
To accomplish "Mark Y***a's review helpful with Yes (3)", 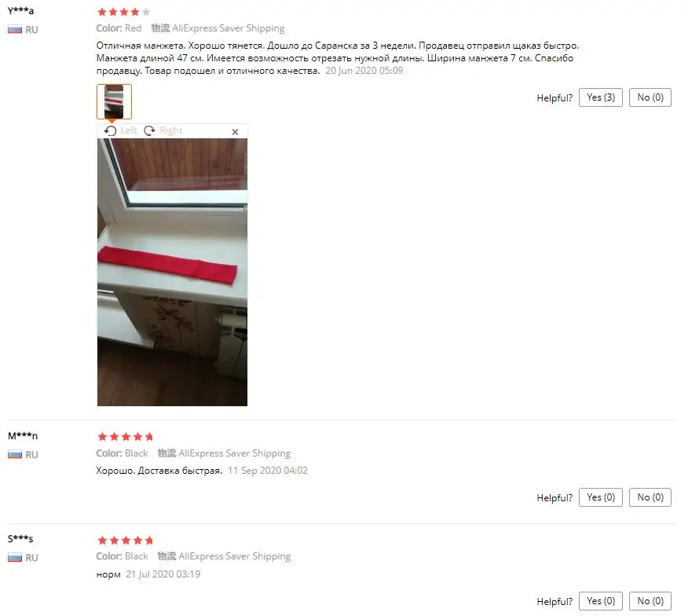I will pos(600,97).
